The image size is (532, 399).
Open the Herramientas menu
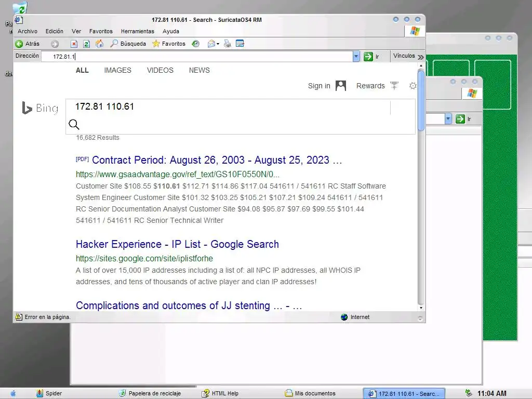click(137, 31)
